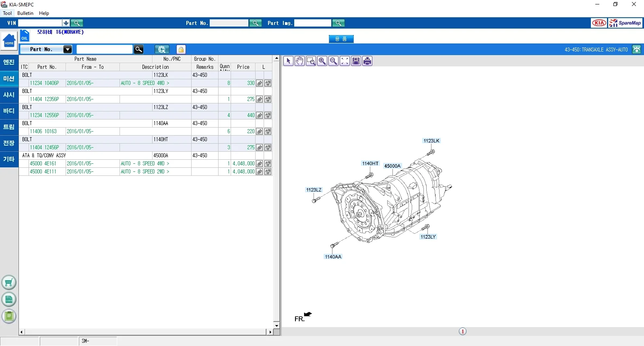Select part number 11404 12456P

pyautogui.click(x=44, y=148)
